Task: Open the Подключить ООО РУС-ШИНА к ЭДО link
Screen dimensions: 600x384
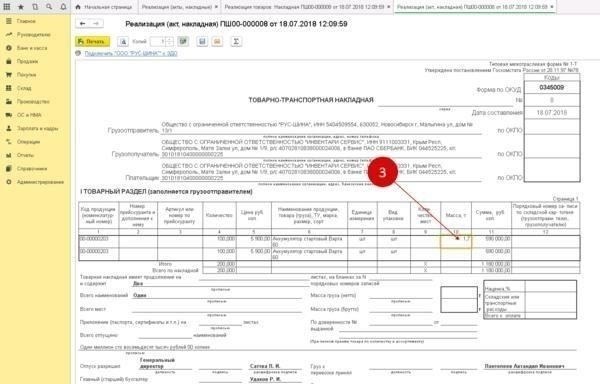Action: (131, 54)
